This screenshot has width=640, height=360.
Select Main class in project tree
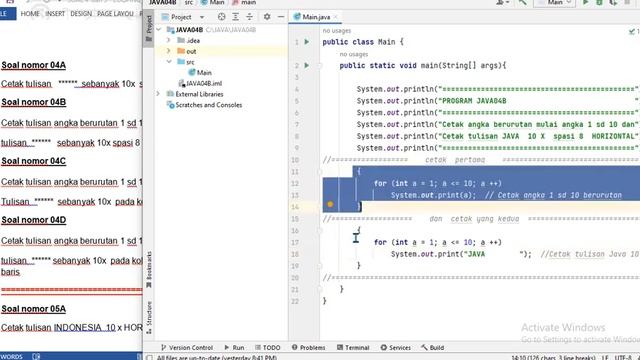click(200, 73)
